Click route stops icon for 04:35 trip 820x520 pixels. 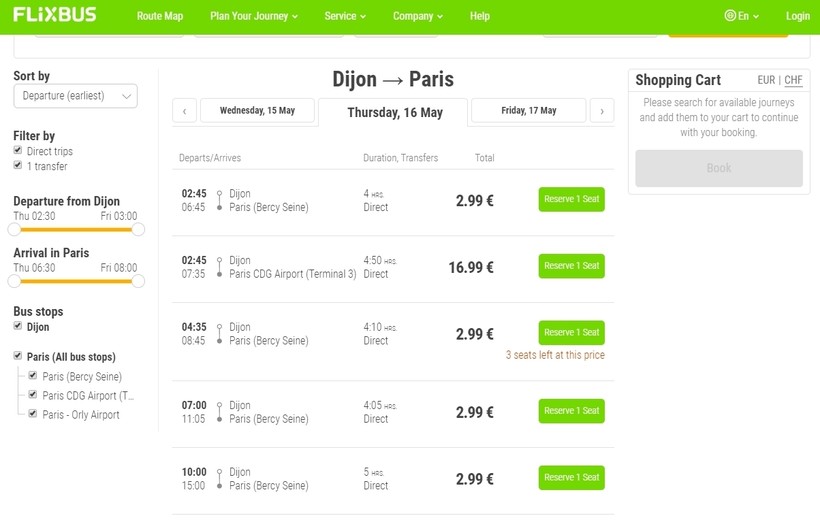[x=219, y=334]
